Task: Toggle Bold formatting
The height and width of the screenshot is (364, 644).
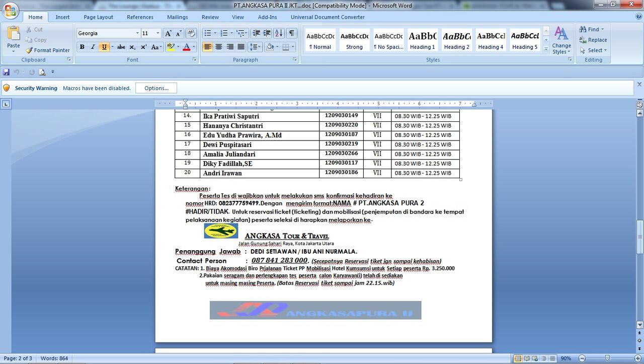Action: 82,47
